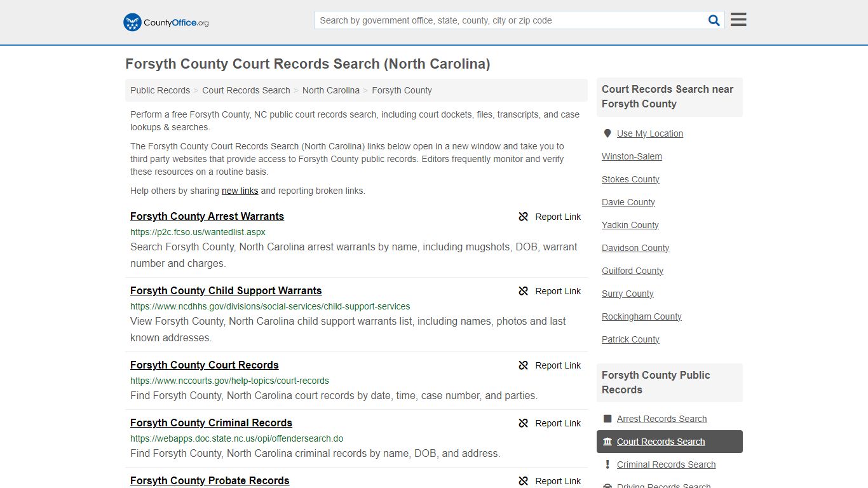
Task: Open Forsyth County Criminal Records title
Action: (x=211, y=423)
